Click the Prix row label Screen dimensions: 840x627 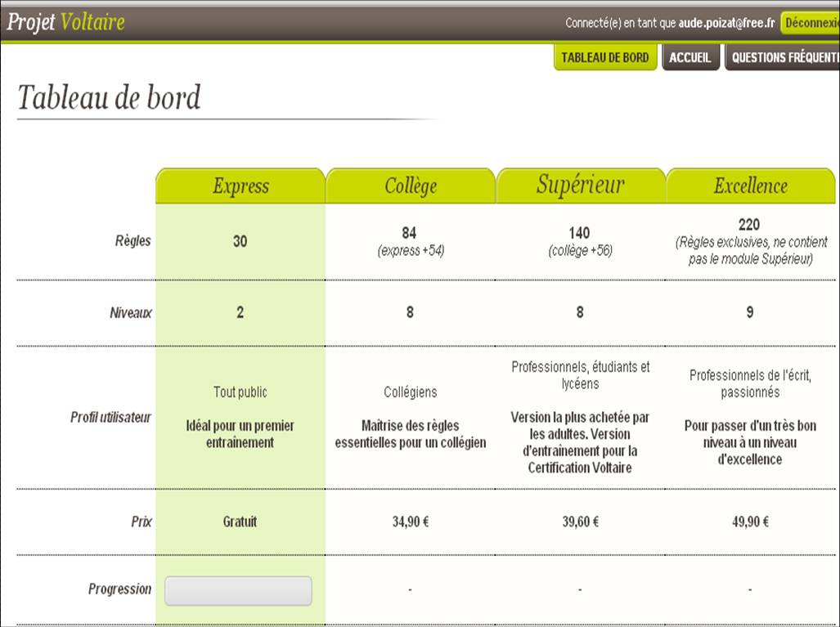[141, 522]
